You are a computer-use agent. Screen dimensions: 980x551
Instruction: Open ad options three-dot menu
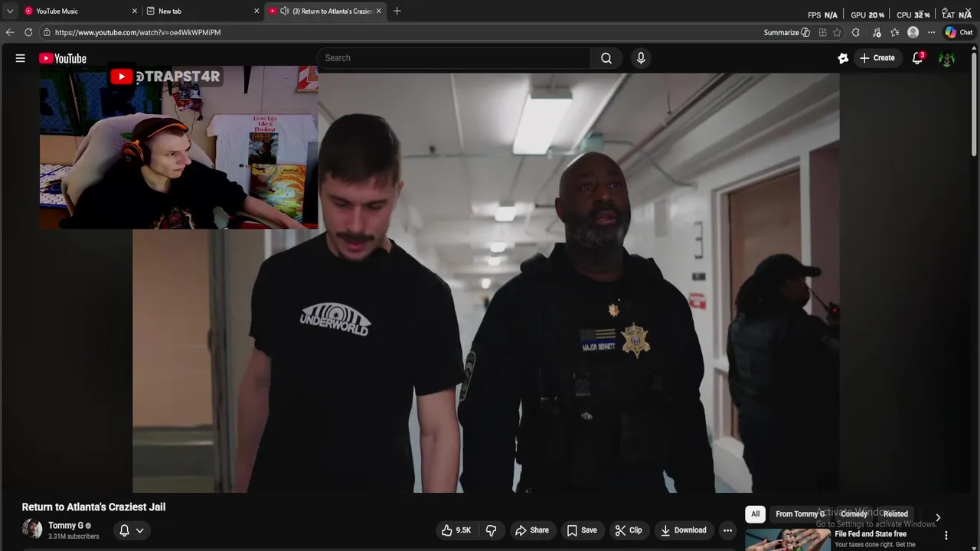coord(946,536)
